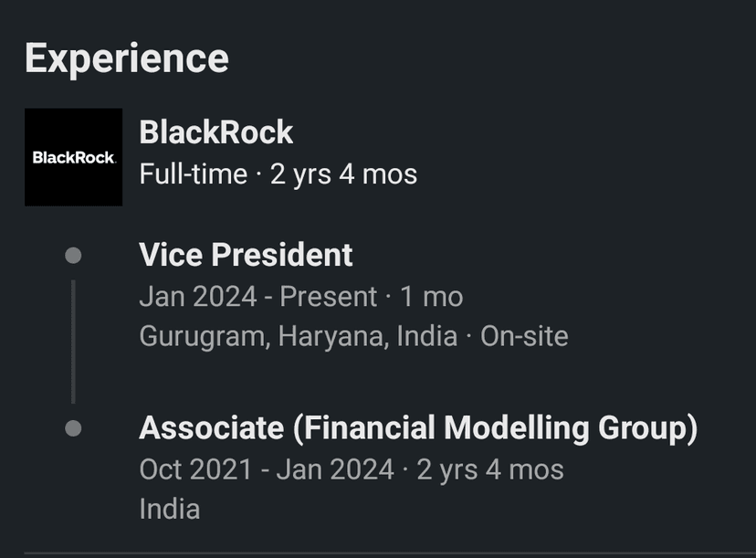Click the "Gurugram, Haryana, India" location text

pyautogui.click(x=298, y=336)
